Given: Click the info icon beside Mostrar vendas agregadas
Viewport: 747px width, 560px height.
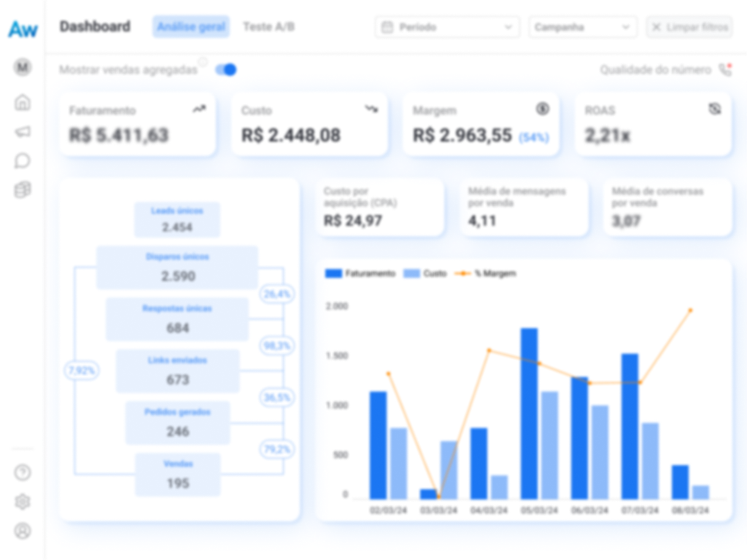Looking at the screenshot, I should point(203,62).
